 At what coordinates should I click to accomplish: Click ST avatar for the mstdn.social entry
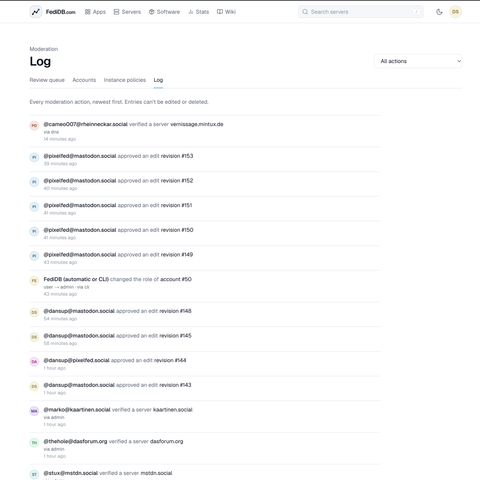click(34, 474)
